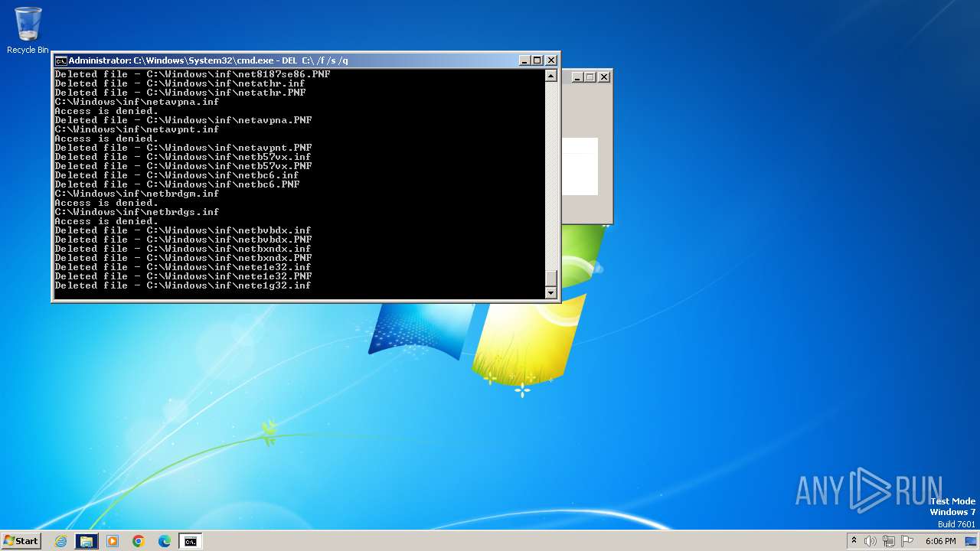Open Internet Explorer from taskbar

[x=61, y=541]
